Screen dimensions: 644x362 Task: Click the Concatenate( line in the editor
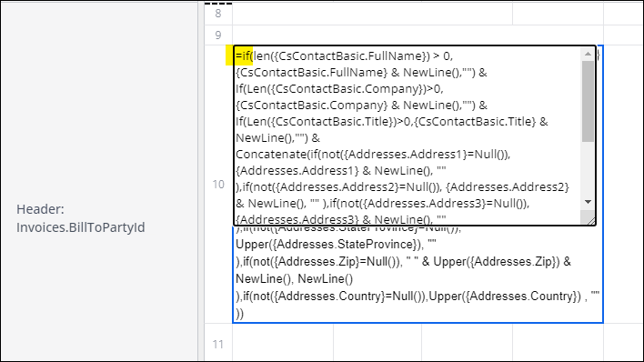pos(373,155)
